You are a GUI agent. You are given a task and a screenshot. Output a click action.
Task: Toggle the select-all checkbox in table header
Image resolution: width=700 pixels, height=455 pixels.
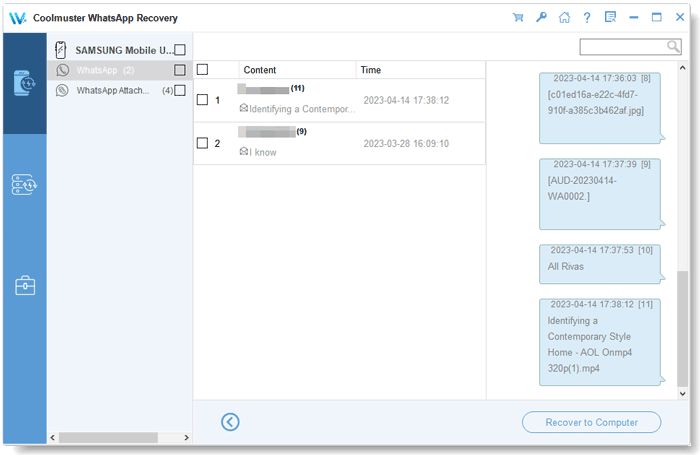pos(203,70)
